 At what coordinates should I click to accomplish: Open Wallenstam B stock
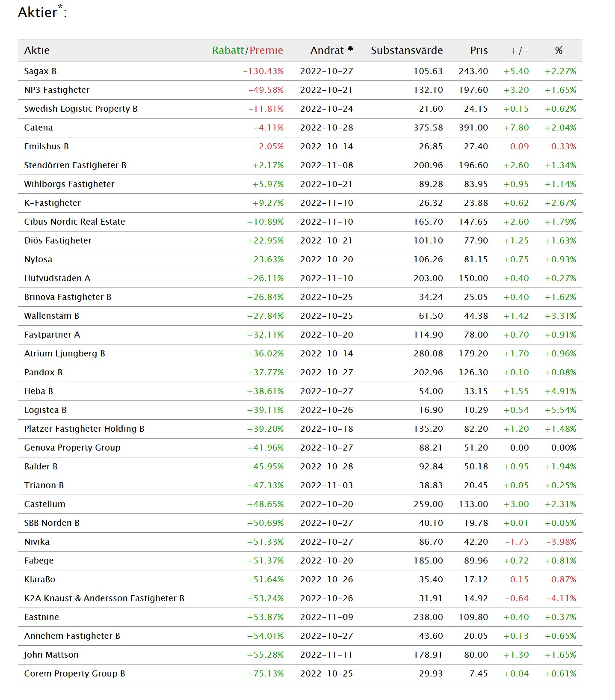click(52, 316)
